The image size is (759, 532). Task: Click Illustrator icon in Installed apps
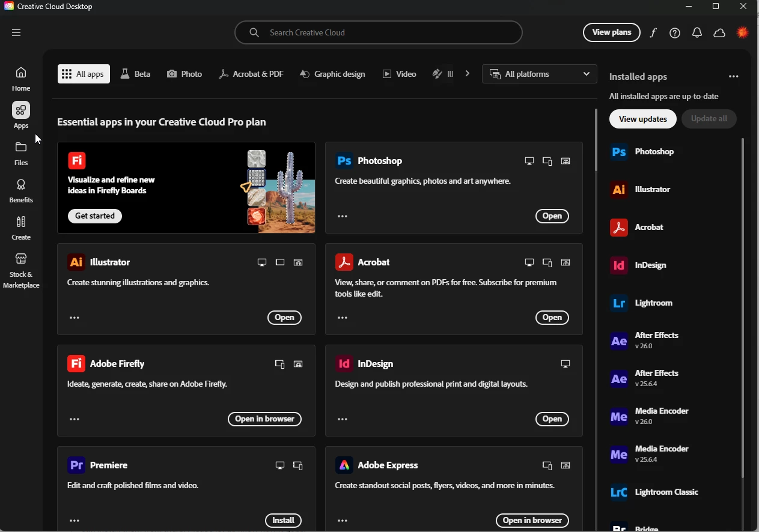click(x=619, y=190)
